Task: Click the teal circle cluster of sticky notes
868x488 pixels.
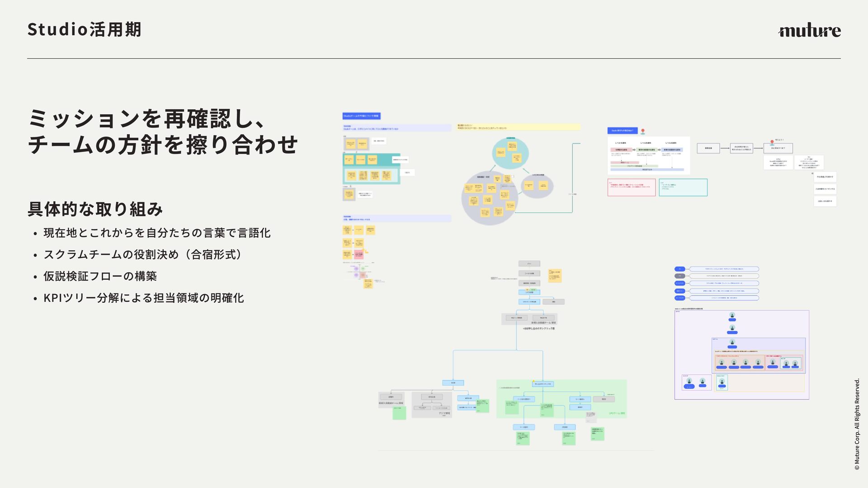Action: 510,154
